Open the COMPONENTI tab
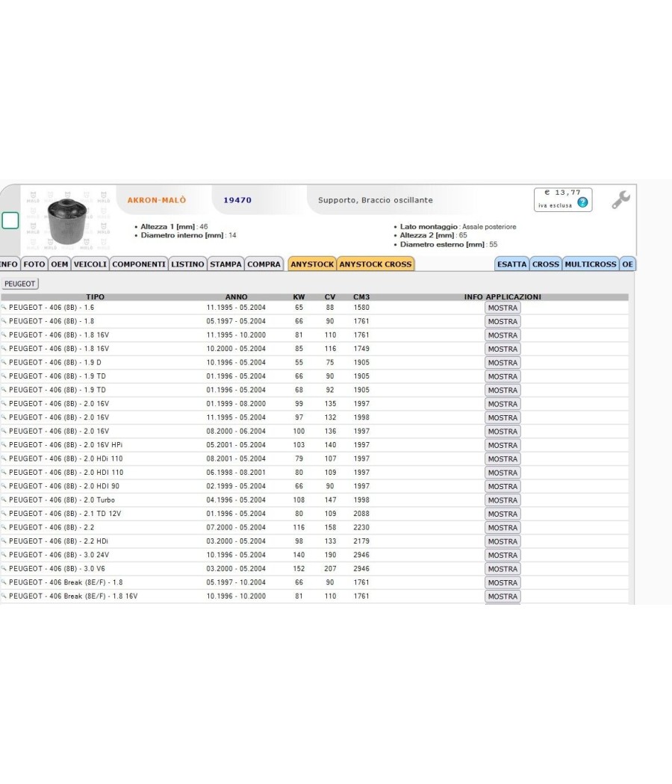The image size is (672, 784). coord(138,264)
